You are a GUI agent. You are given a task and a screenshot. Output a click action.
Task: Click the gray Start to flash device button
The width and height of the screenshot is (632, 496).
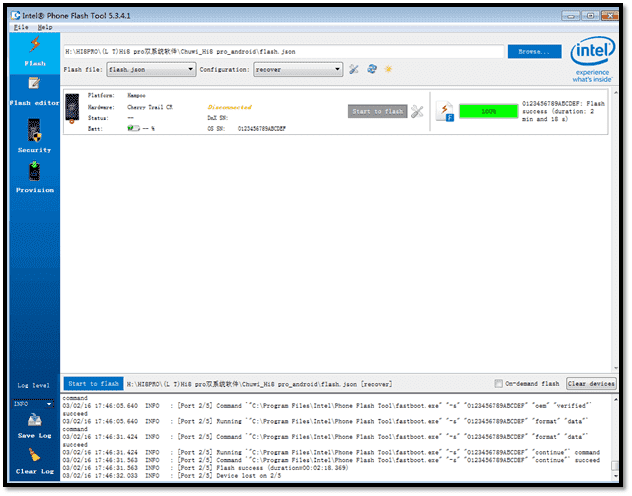tap(378, 112)
